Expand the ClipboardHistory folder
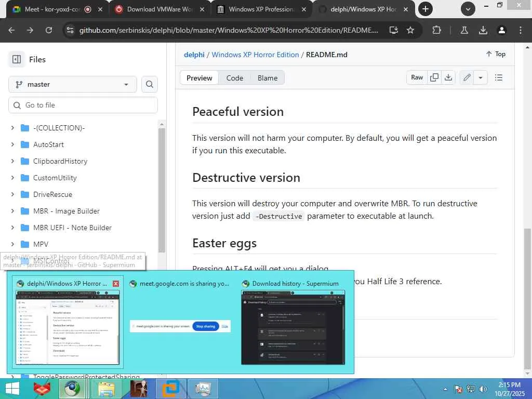Screen dimensions: 532x399 (12, 161)
